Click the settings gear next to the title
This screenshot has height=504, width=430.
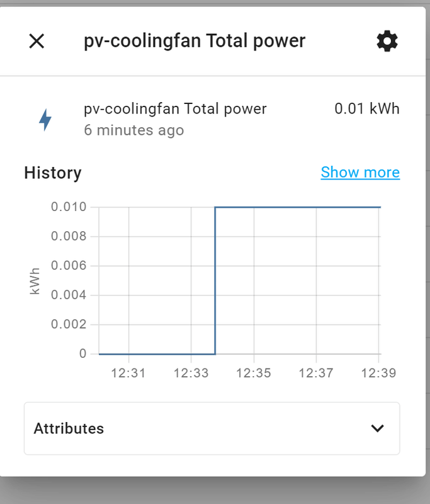click(x=386, y=40)
